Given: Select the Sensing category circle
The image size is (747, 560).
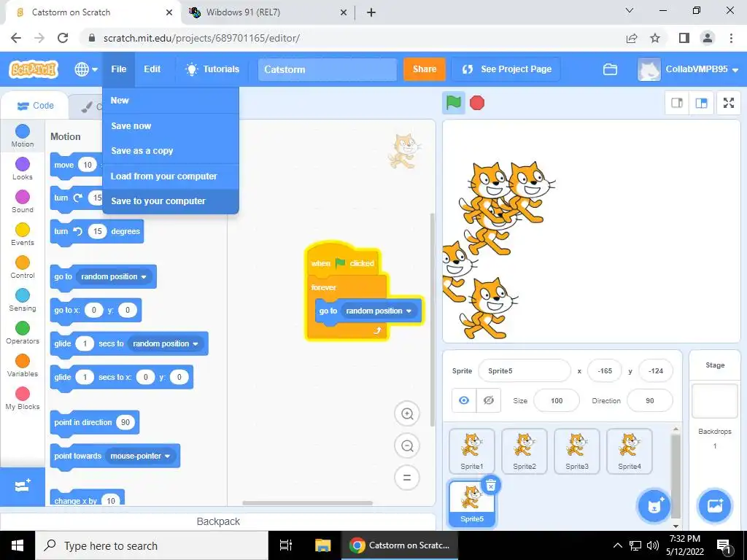Looking at the screenshot, I should (23, 295).
